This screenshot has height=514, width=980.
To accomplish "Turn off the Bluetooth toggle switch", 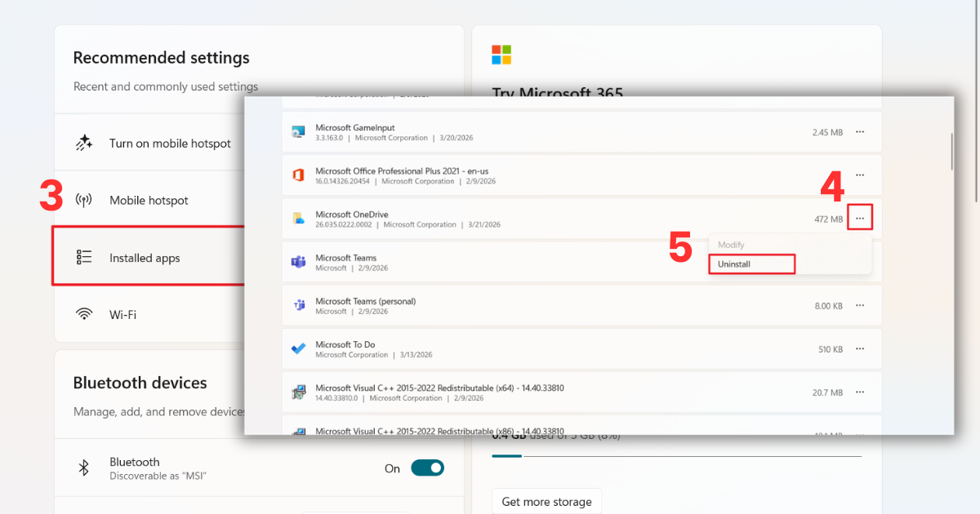I will pyautogui.click(x=427, y=468).
